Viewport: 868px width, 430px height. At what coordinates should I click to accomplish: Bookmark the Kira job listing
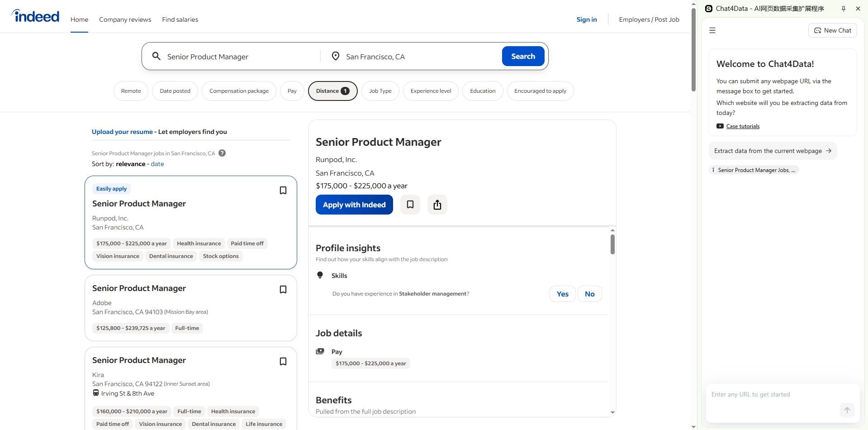[x=283, y=362]
